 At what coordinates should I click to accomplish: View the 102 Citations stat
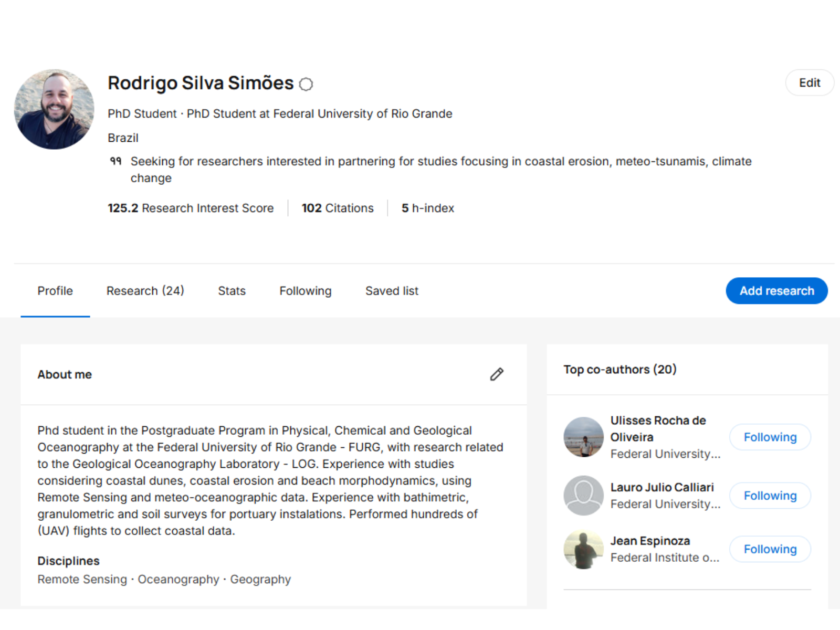tap(338, 208)
